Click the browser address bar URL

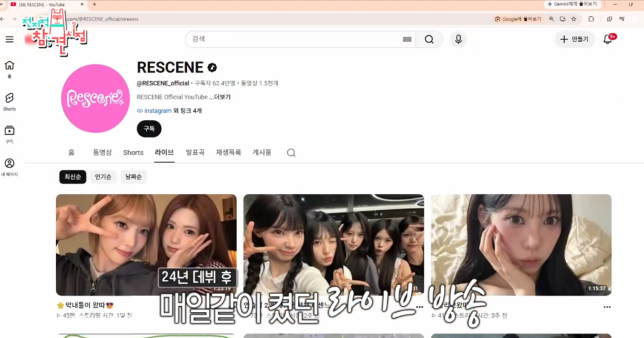click(x=103, y=19)
